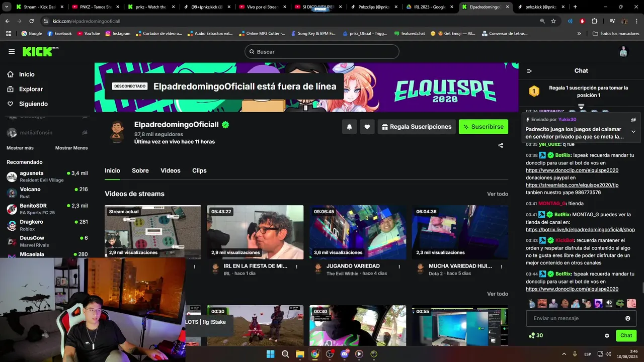Click Mostrar Menos in the sidebar
This screenshot has height=362, width=644.
click(71, 148)
